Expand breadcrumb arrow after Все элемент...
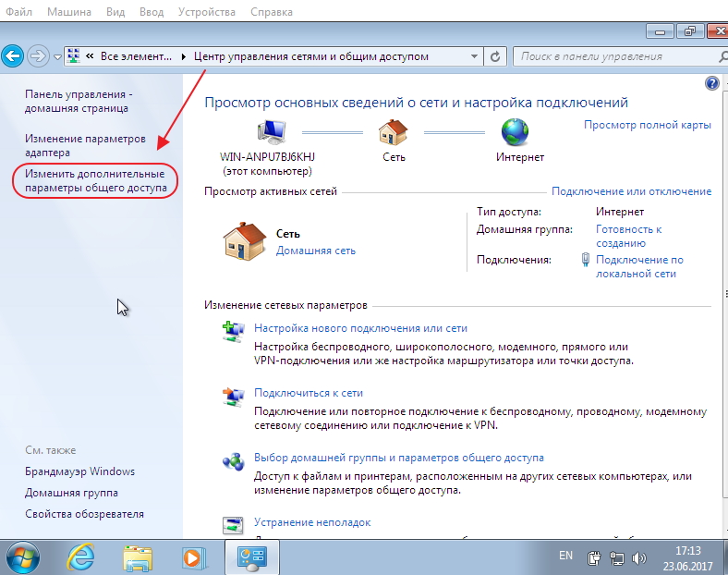Image resolution: width=728 pixels, height=575 pixels. coord(184,56)
